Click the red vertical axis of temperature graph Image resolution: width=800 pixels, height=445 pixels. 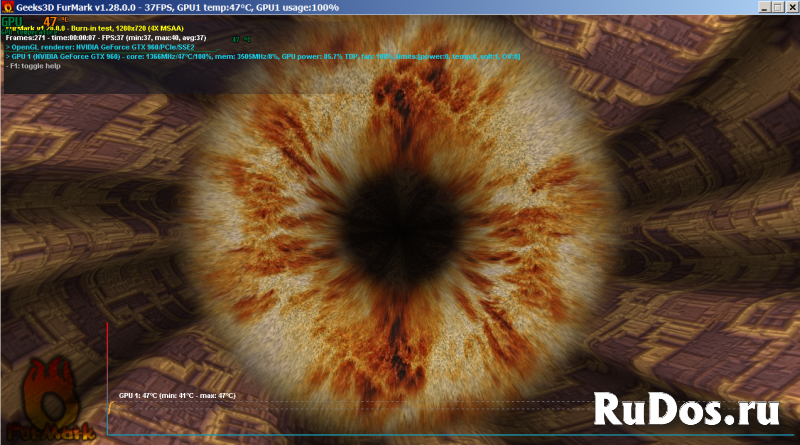point(108,380)
